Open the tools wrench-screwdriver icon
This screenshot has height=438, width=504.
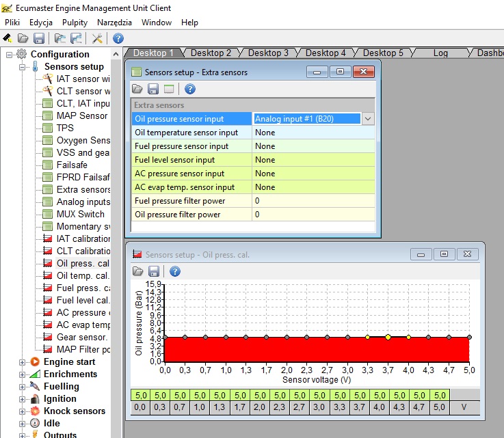[96, 38]
